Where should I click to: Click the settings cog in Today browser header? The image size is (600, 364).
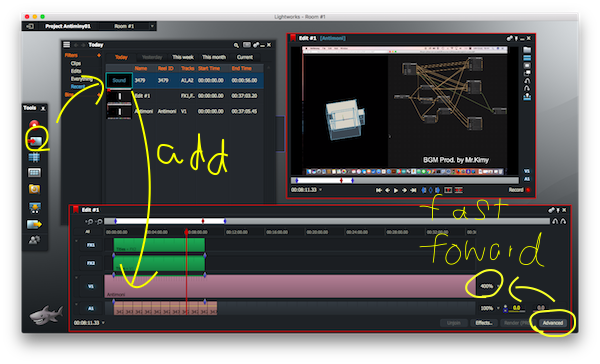pos(256,45)
